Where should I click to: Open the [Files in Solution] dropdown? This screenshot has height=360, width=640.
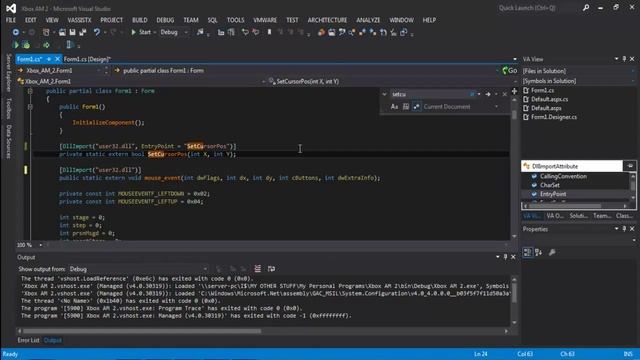pos(579,71)
